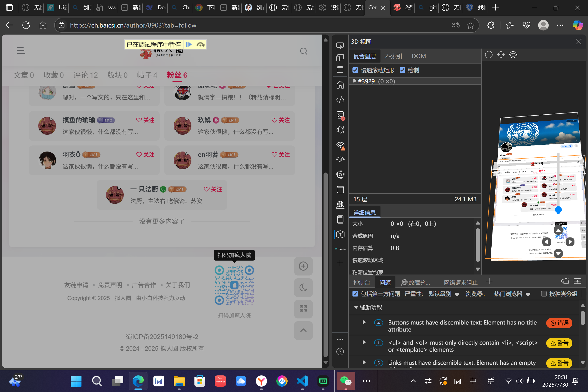The width and height of the screenshot is (588, 392).
Task: Show hidden system tray icons chevron
Action: click(x=413, y=381)
